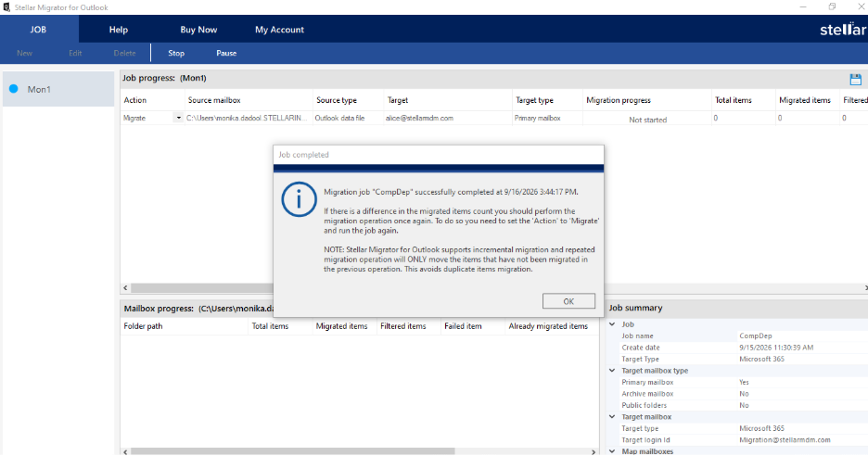
Task: Click the Edit job toolbar button
Action: point(75,53)
